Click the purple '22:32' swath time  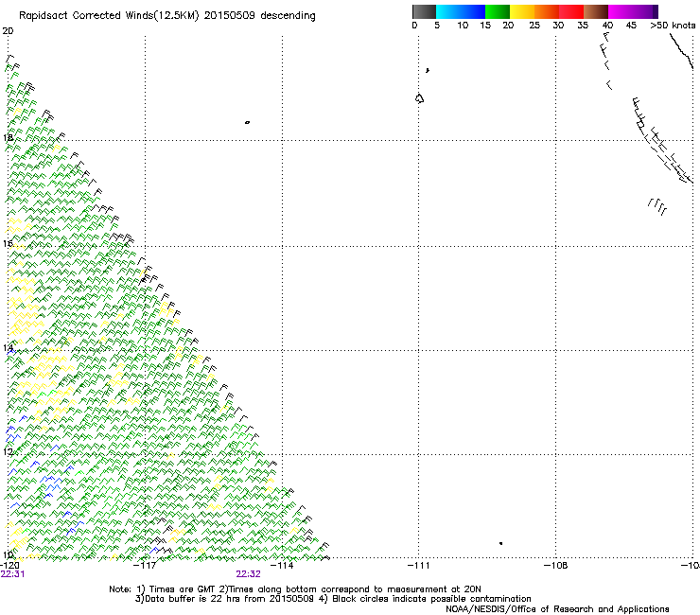tap(248, 574)
